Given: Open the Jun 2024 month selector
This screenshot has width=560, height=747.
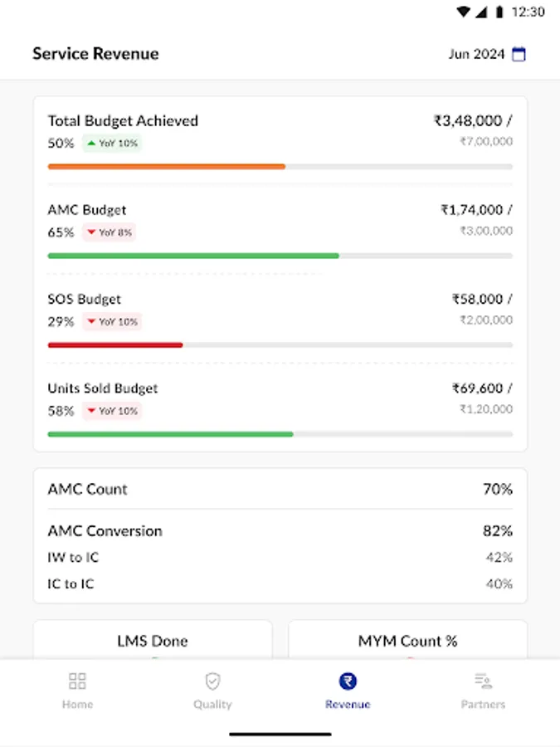Looking at the screenshot, I should coord(476,55).
